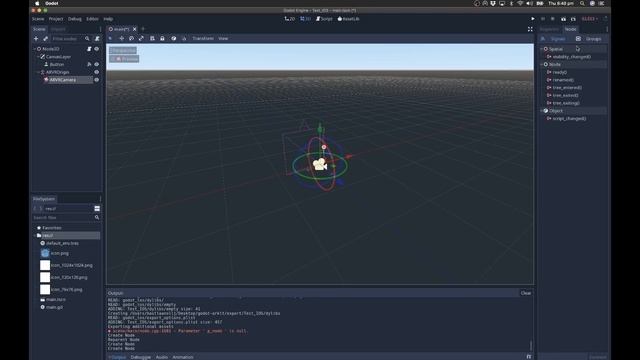Viewport: 640px width, 360px height.
Task: Click the Filter nodes search magnifier icon
Action: point(87,39)
